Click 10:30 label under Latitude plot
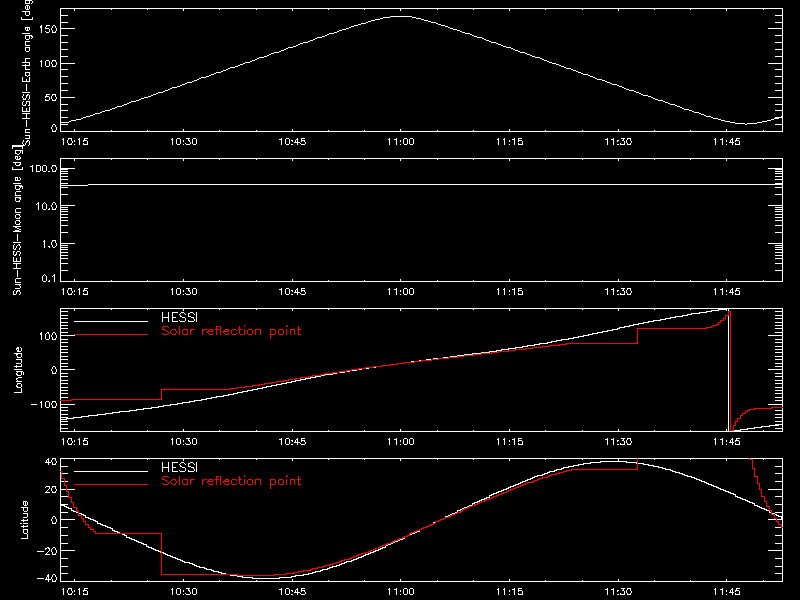The image size is (800, 600). point(184,592)
